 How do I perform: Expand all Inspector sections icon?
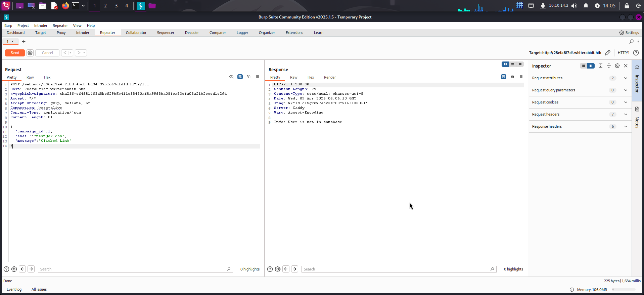click(600, 66)
